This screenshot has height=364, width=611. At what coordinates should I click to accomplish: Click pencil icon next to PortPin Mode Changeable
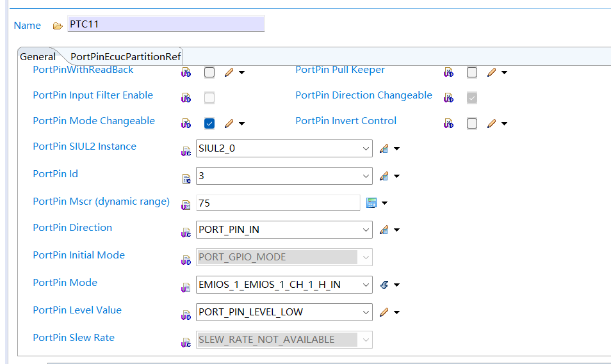(229, 123)
